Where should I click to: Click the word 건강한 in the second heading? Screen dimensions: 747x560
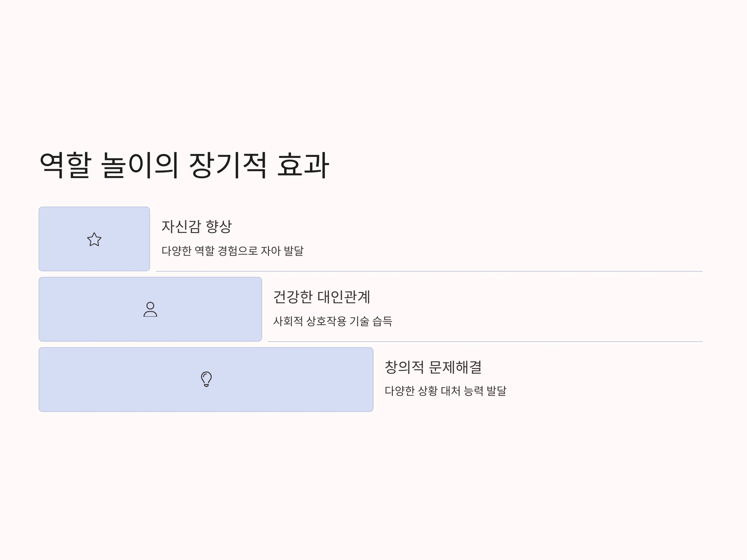tap(293, 297)
